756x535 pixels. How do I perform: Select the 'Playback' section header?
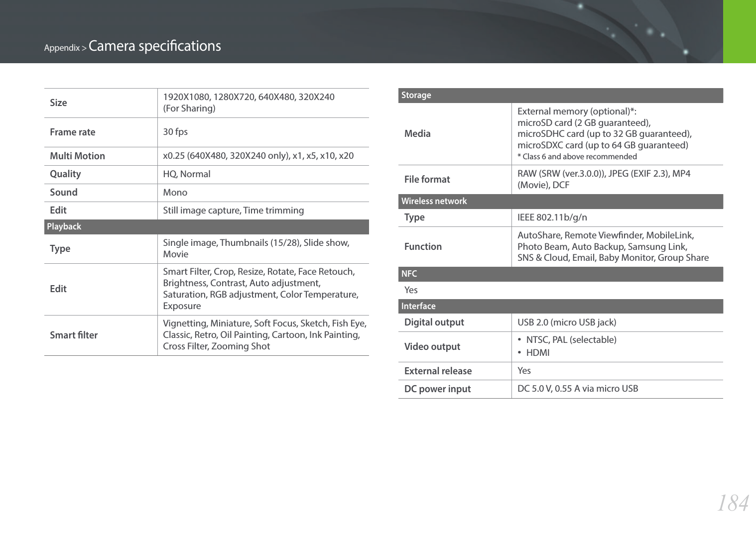(207, 227)
